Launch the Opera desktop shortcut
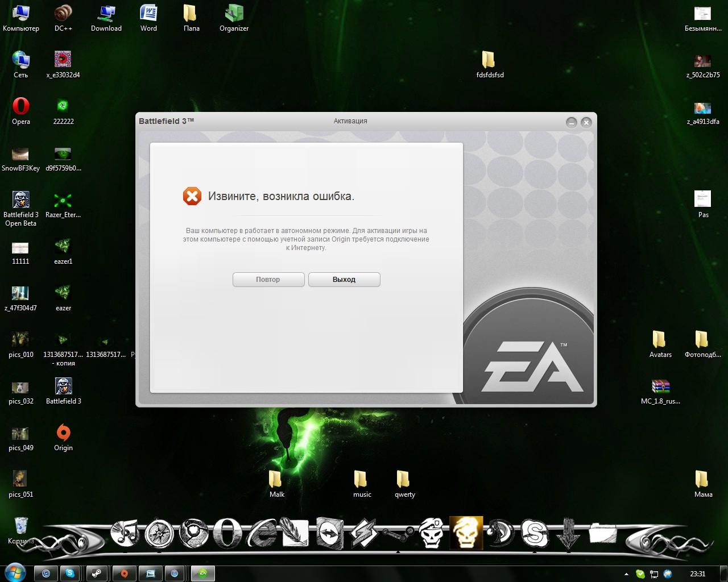The height and width of the screenshot is (582, 728). (21, 111)
